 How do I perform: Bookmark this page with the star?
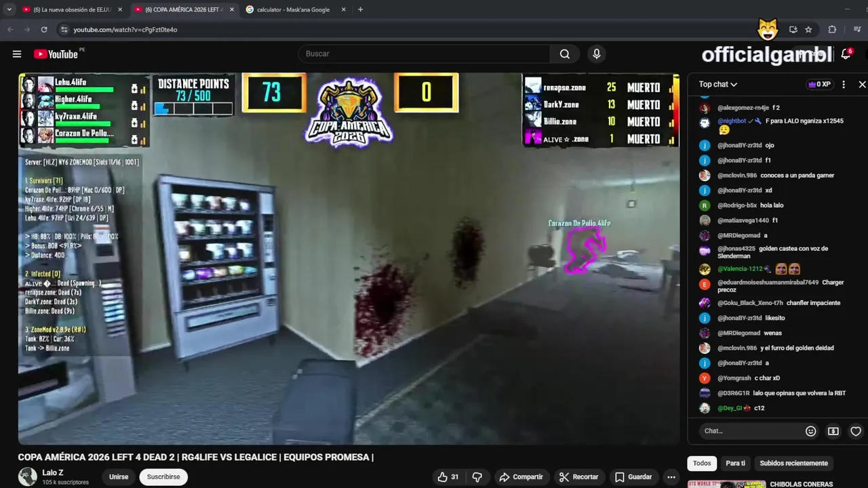coord(808,29)
